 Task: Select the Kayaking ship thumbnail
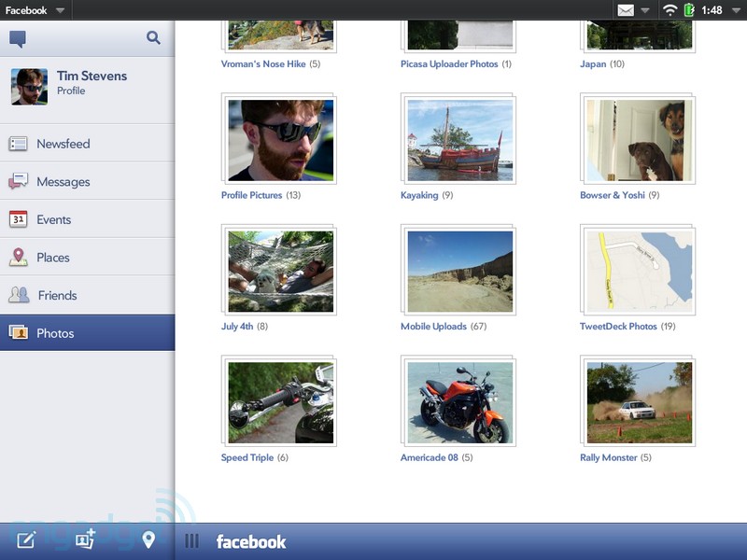point(458,138)
